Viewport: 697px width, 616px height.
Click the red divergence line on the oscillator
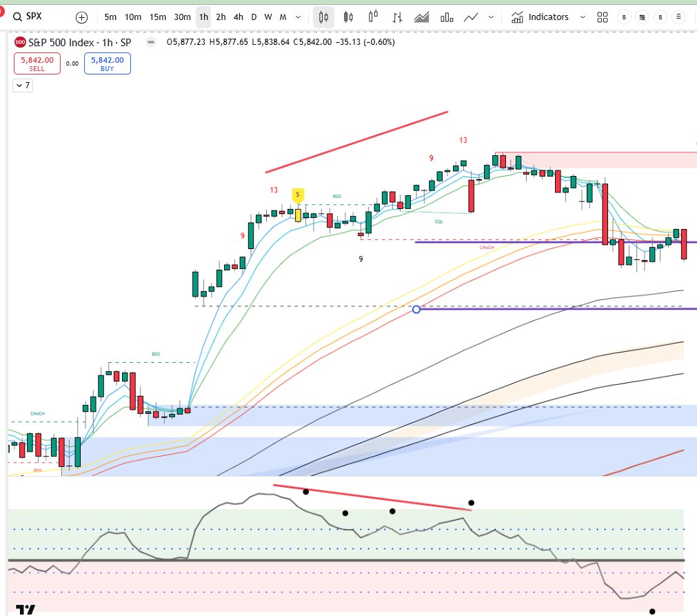(372, 497)
